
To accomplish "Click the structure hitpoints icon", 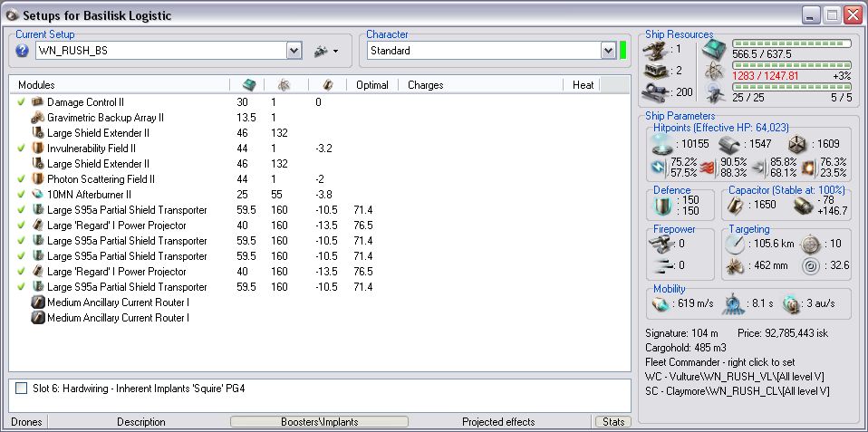I will click(x=797, y=144).
